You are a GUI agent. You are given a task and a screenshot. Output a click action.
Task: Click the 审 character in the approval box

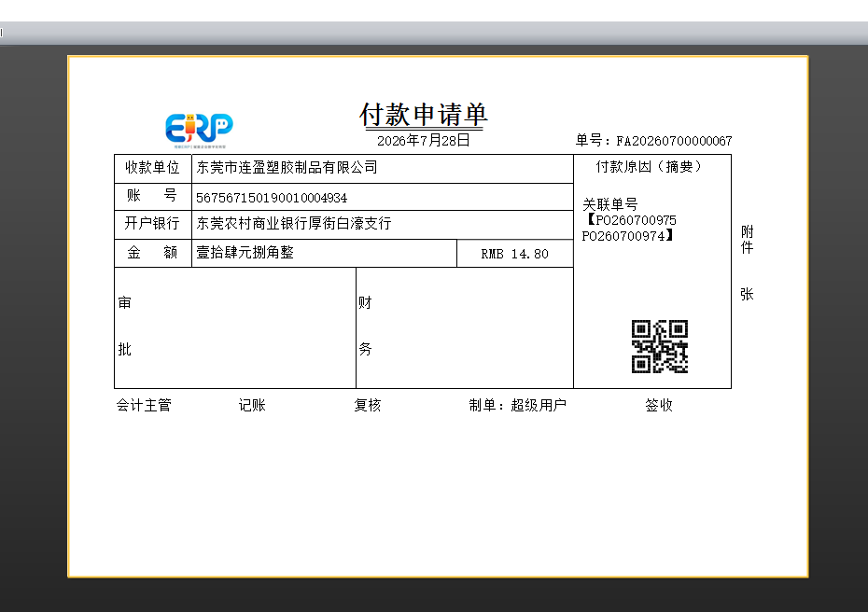coord(124,302)
